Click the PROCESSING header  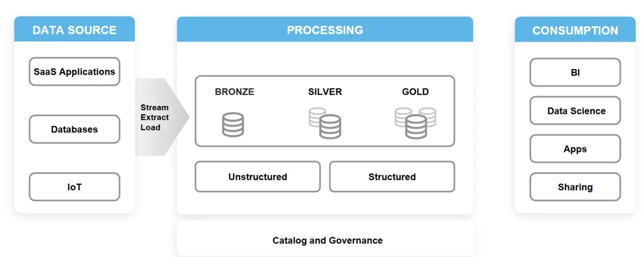pos(325,30)
